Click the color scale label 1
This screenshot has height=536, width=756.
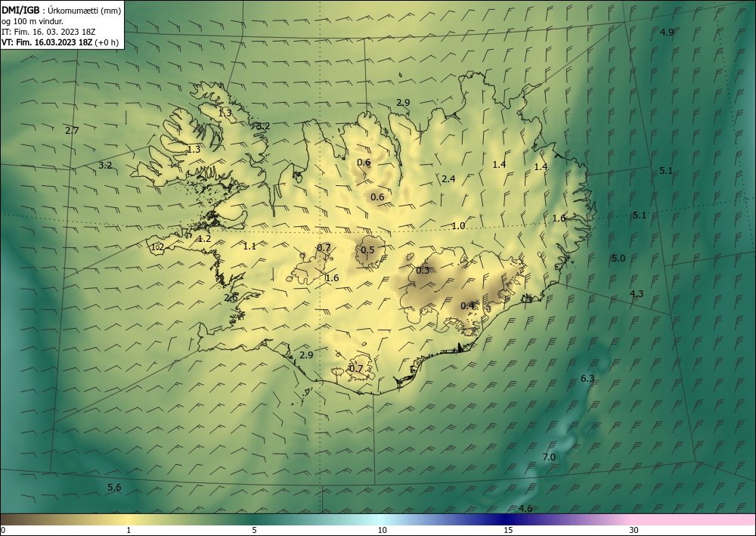(129, 530)
